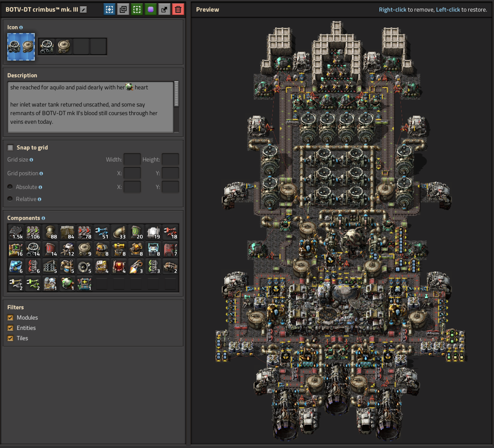Click component with count 7
The width and height of the screenshot is (494, 448).
coord(170,249)
